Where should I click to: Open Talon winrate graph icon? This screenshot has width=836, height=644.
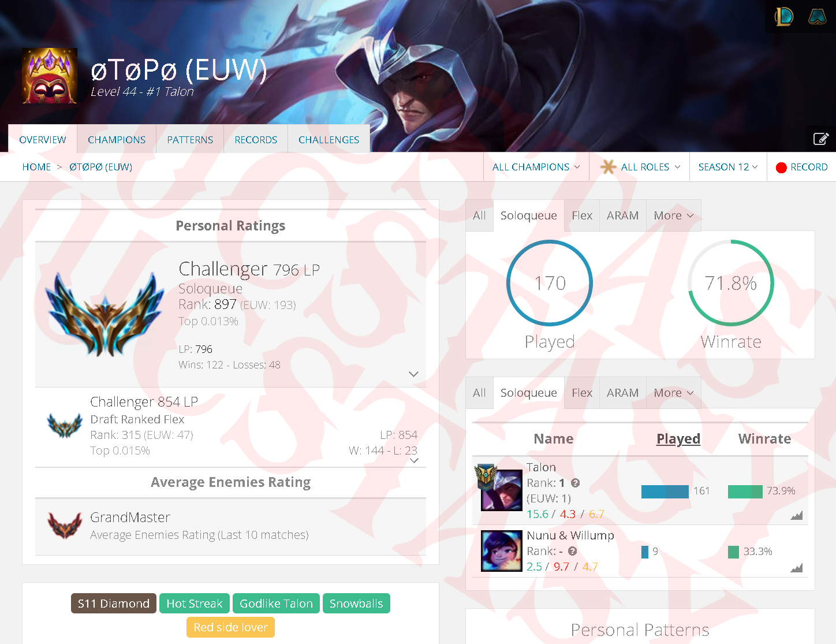[797, 515]
